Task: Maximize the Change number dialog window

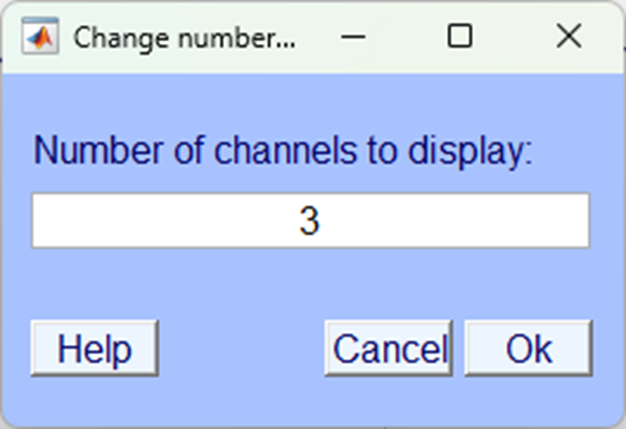Action: point(460,37)
